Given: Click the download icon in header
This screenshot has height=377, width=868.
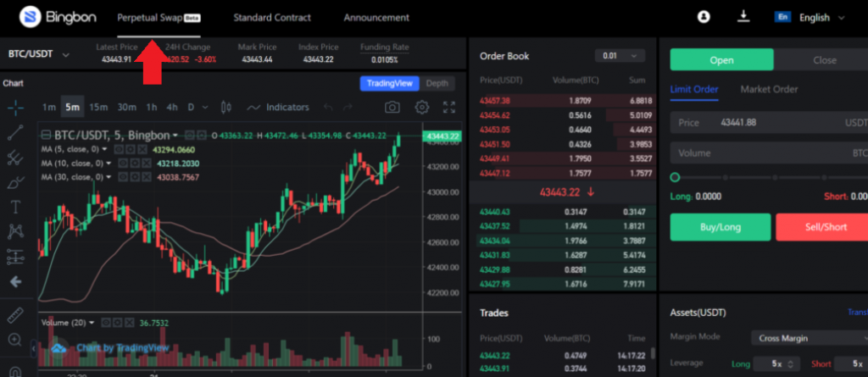Looking at the screenshot, I should click(x=743, y=17).
